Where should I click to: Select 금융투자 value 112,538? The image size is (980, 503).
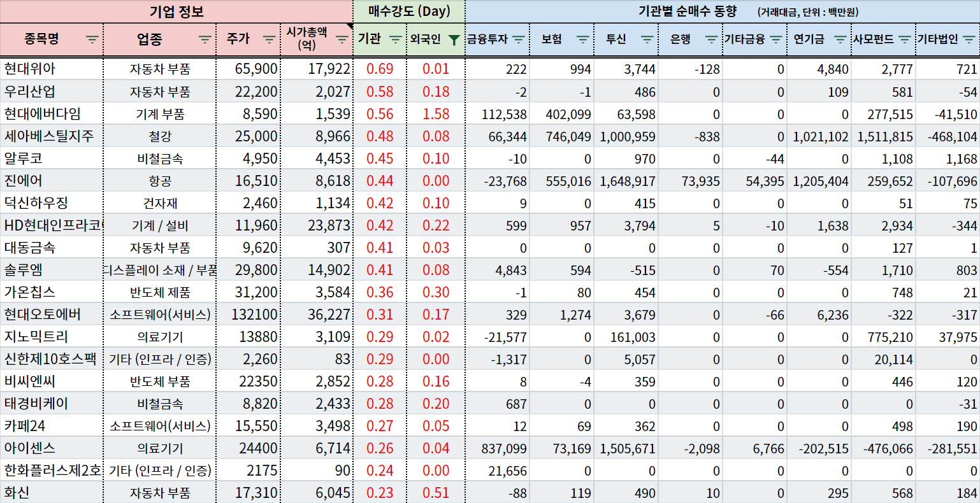coord(498,114)
